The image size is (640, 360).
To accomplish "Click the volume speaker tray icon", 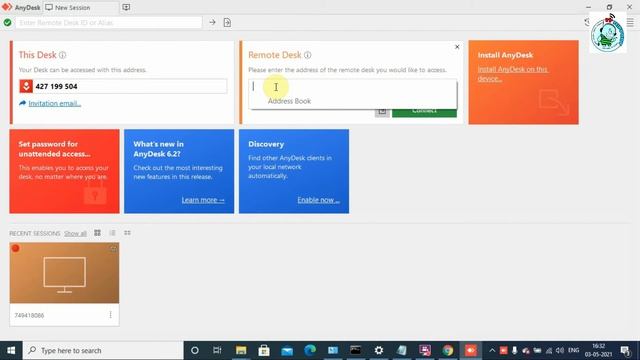I will (560, 351).
